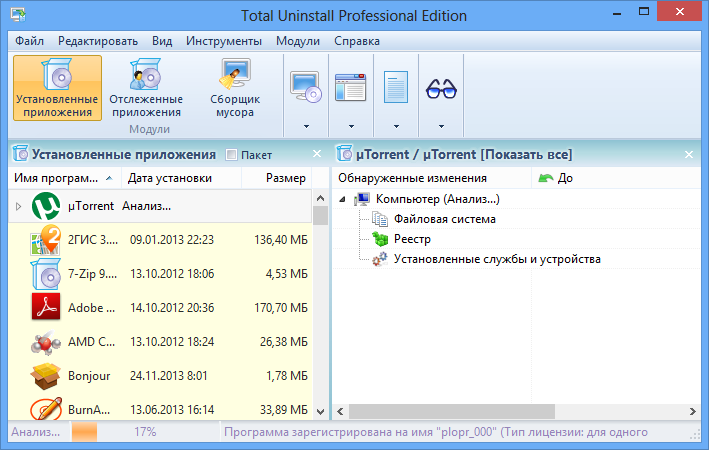The height and width of the screenshot is (450, 709).
Task: Open dropdown under the document toolbar icon
Action: (x=396, y=127)
